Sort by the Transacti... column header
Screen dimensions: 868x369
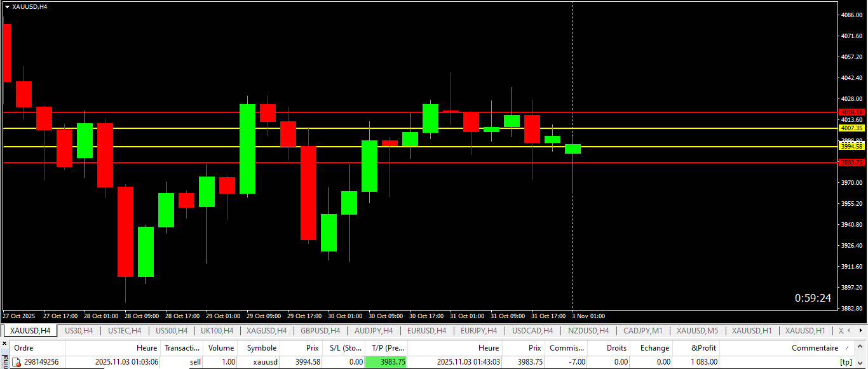point(182,348)
